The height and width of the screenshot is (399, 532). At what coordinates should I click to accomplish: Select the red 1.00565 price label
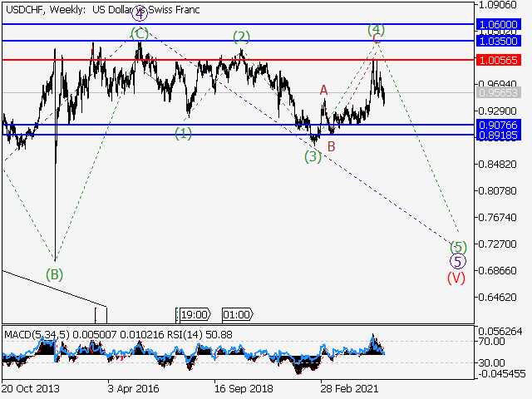498,60
